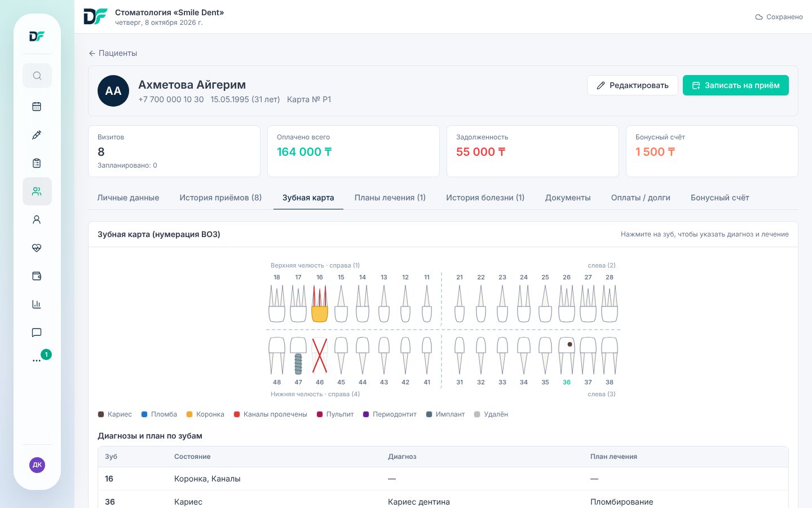The height and width of the screenshot is (508, 812).
Task: Click the Кариес legend color swatch
Action: point(101,414)
